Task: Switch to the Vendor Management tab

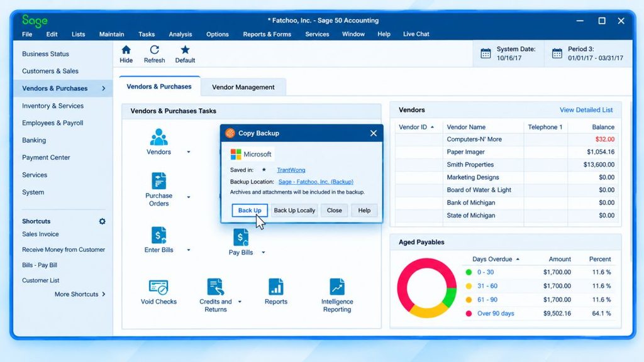Action: [243, 87]
